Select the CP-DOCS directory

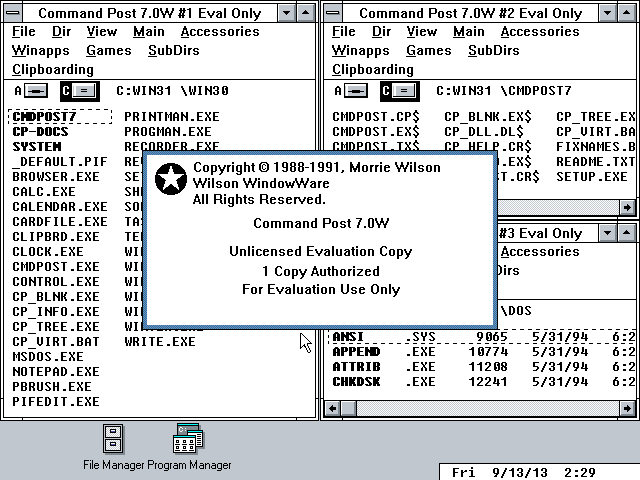(40, 132)
